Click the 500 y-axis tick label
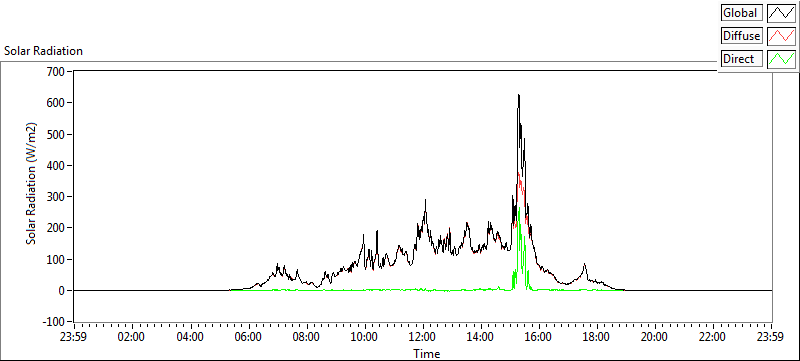The image size is (800, 361). coord(56,134)
